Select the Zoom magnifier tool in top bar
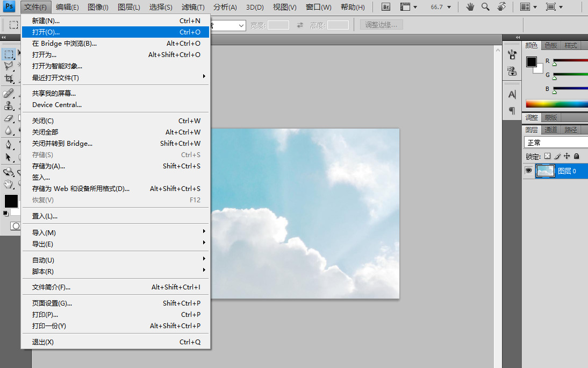 tap(485, 7)
